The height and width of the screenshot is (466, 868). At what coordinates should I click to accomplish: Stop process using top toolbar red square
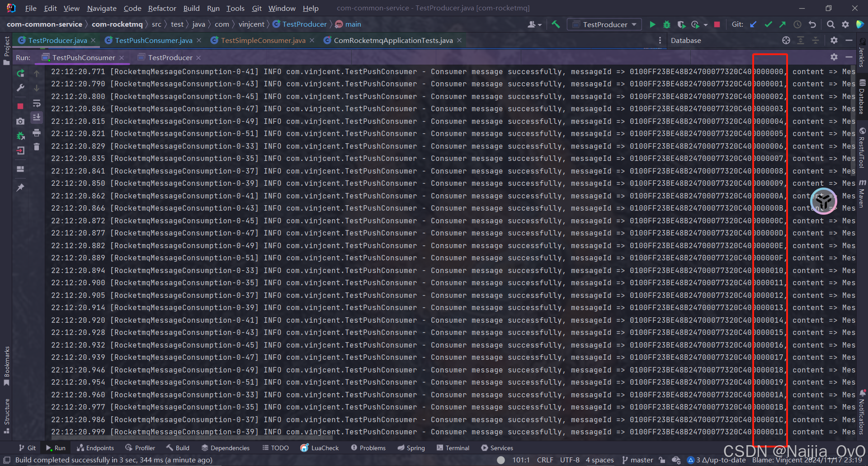(x=717, y=24)
